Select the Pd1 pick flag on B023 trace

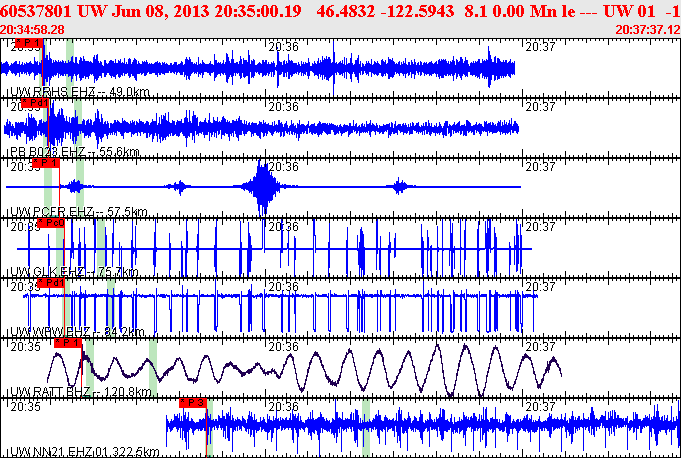[34, 103]
